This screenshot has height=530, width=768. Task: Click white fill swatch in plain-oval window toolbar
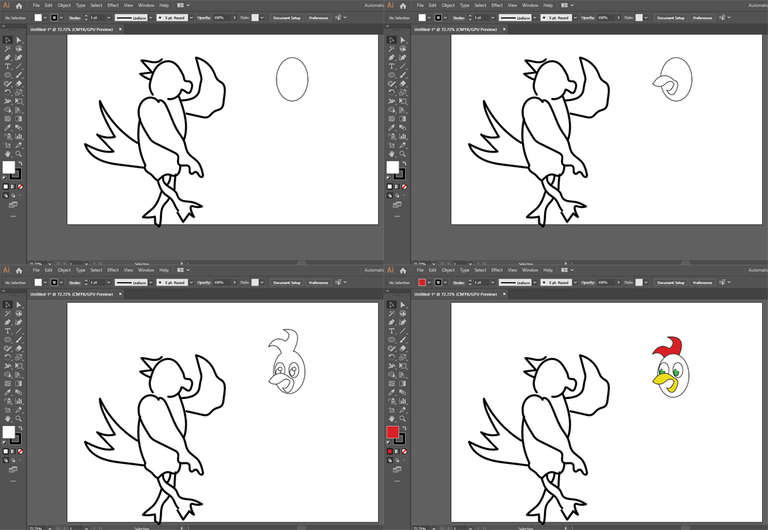[x=8, y=167]
